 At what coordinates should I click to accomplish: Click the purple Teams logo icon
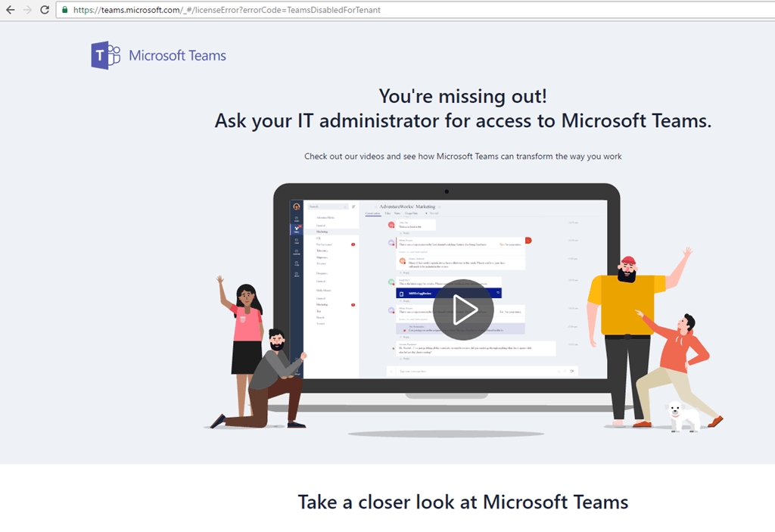click(106, 55)
